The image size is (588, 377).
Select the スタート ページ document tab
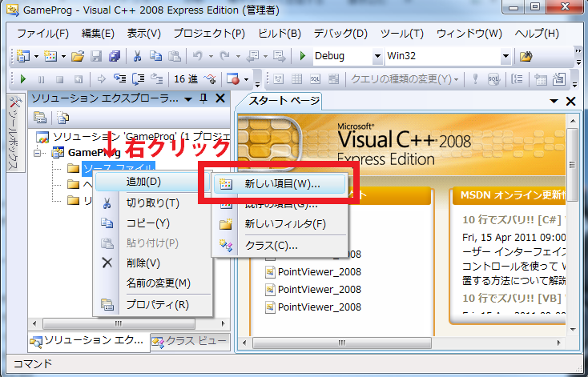click(283, 101)
